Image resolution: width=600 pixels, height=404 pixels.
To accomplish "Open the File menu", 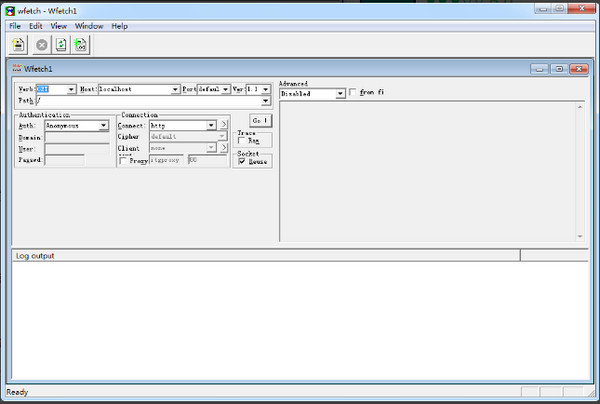I will click(15, 26).
